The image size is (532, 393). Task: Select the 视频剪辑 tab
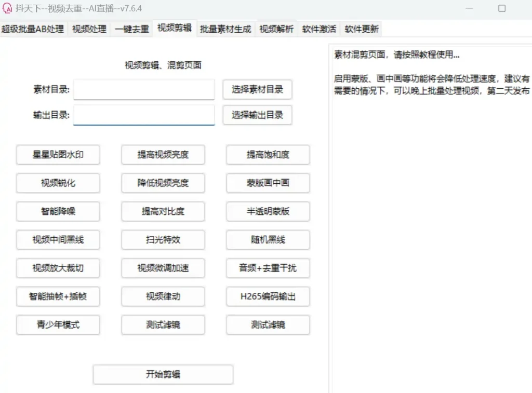pyautogui.click(x=175, y=28)
